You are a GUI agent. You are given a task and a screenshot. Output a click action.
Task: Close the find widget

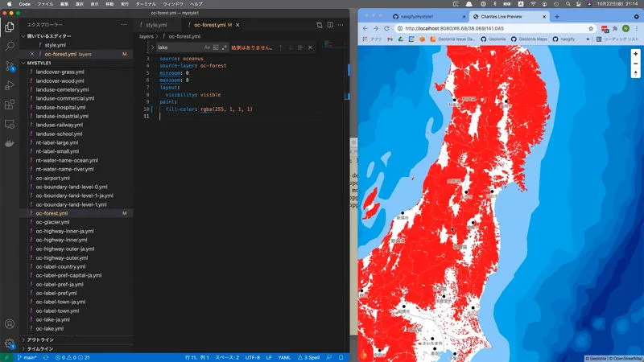[311, 47]
